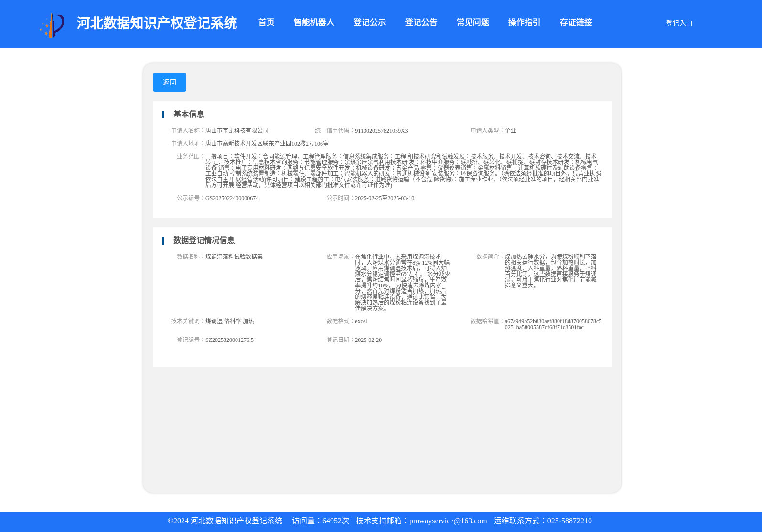Open the 智能机器人 menu item

(x=314, y=22)
